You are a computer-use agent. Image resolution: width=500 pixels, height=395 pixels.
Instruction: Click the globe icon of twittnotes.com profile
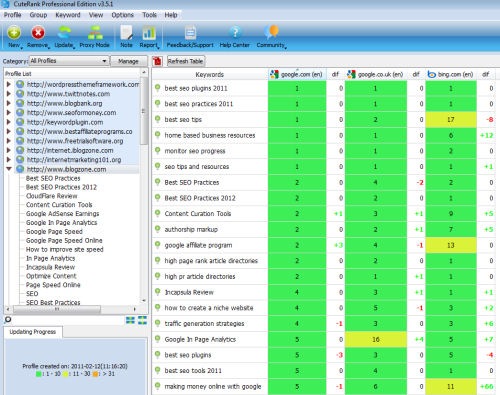20,94
